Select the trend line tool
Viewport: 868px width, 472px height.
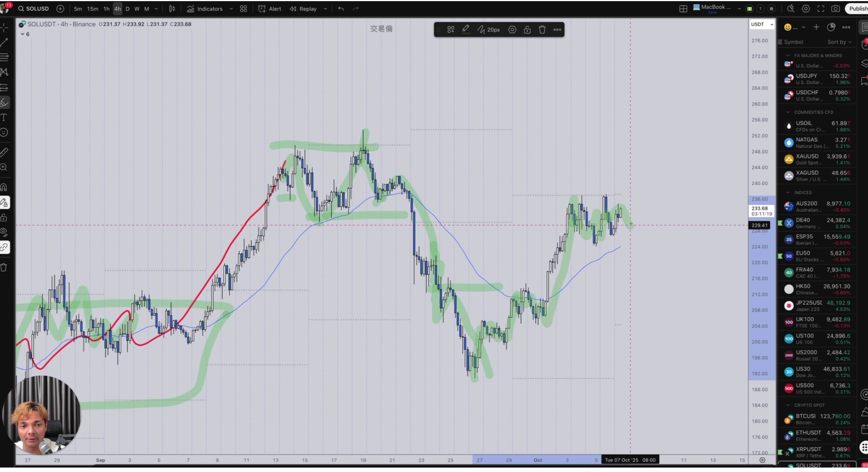coord(4,42)
